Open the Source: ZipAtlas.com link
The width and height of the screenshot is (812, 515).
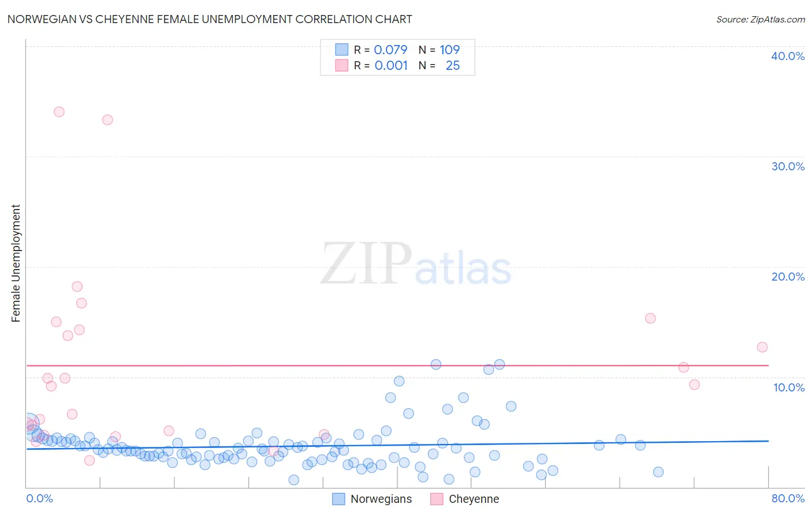tap(761, 19)
